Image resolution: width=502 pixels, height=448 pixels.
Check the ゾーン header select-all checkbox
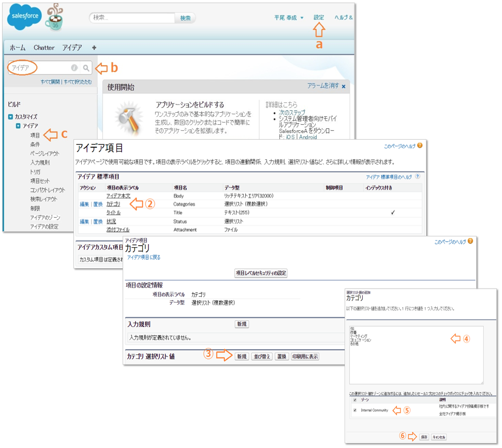(355, 400)
